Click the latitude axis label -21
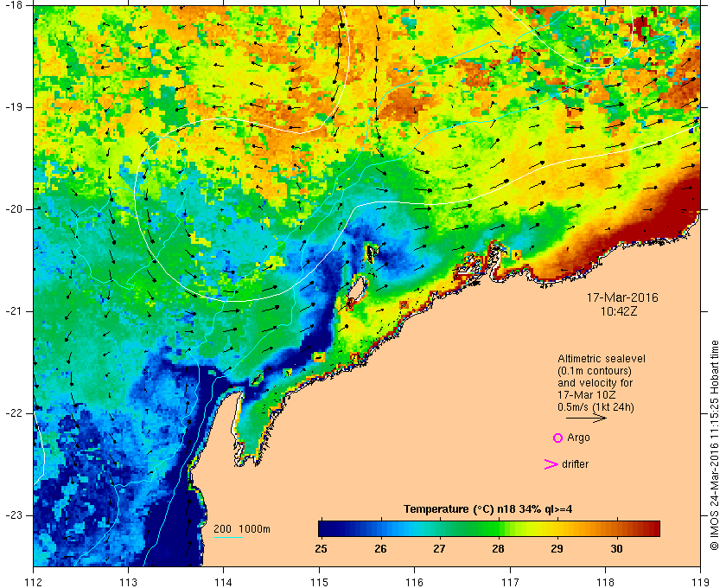The width and height of the screenshot is (726, 588). coord(12,311)
